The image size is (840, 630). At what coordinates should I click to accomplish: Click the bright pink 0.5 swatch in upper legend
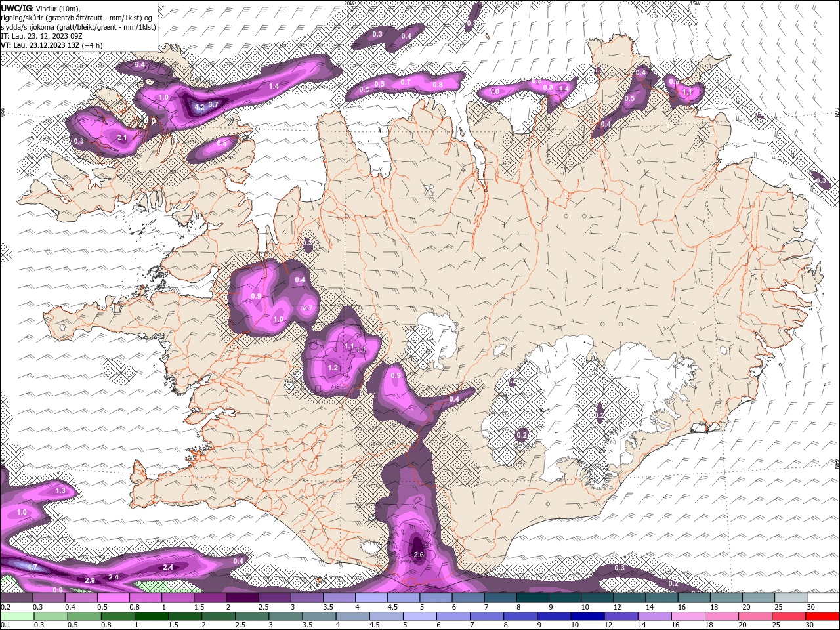point(113,598)
